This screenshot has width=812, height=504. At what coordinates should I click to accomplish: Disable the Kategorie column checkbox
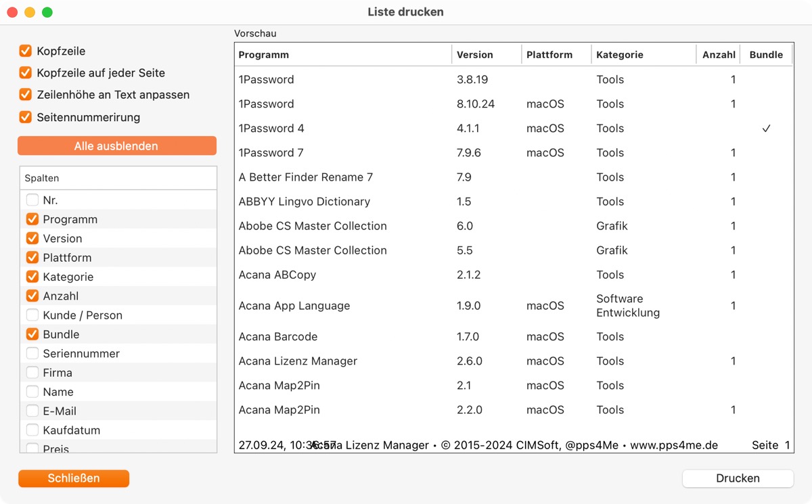[32, 277]
